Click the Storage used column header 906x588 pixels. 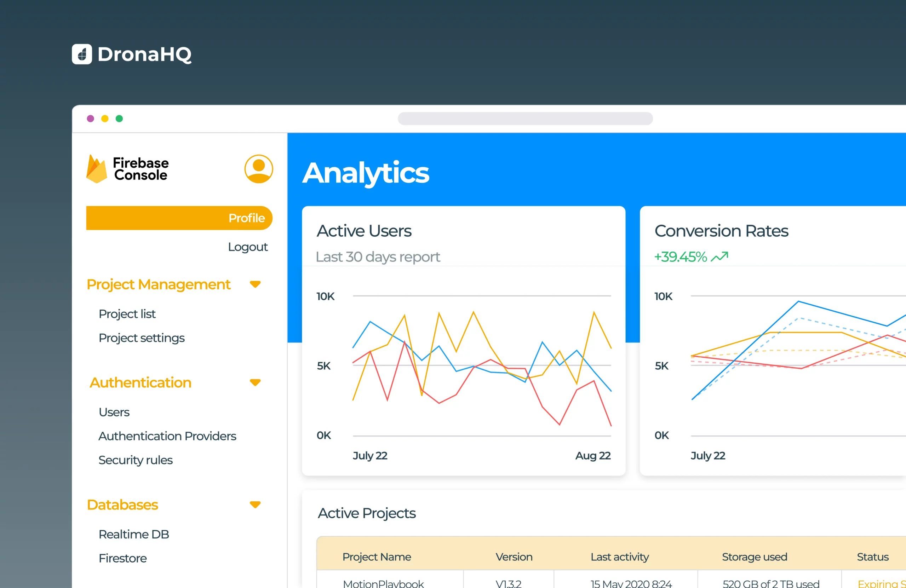754,557
